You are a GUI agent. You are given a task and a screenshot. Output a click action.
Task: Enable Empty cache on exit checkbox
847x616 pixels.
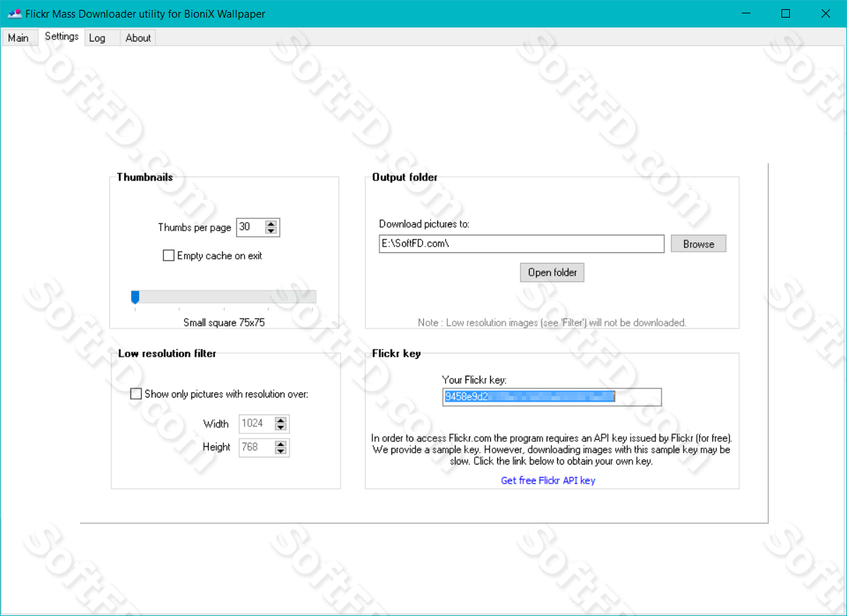169,256
